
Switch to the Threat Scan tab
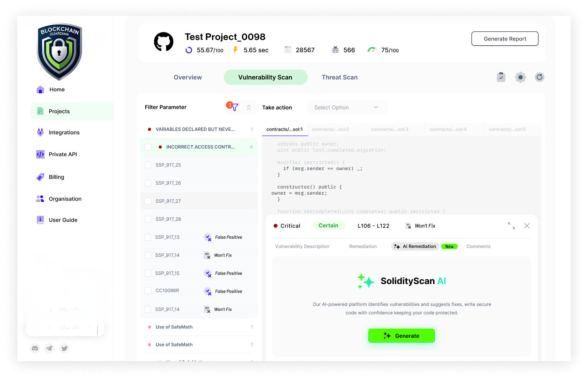(339, 77)
